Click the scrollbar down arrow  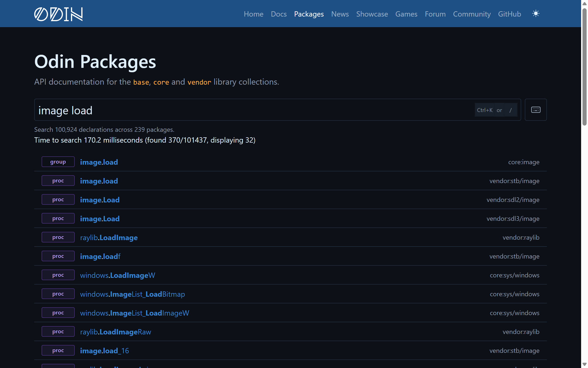(x=584, y=364)
